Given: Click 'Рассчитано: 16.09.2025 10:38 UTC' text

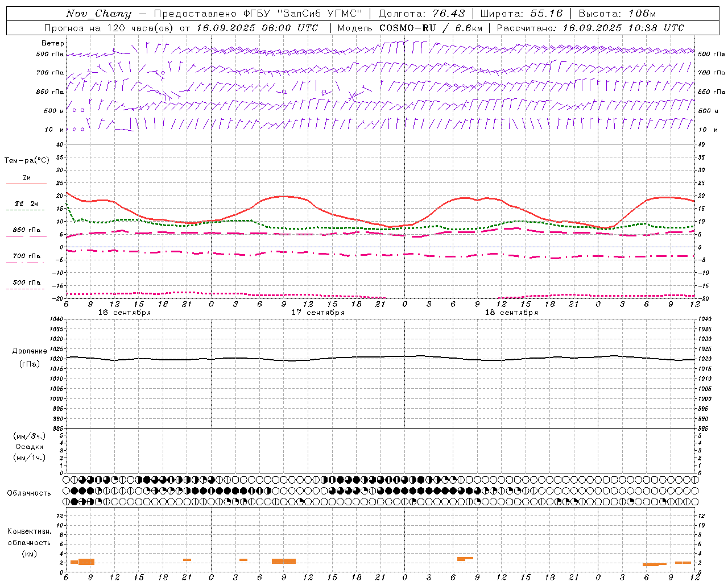Looking at the screenshot, I should 590,28.
